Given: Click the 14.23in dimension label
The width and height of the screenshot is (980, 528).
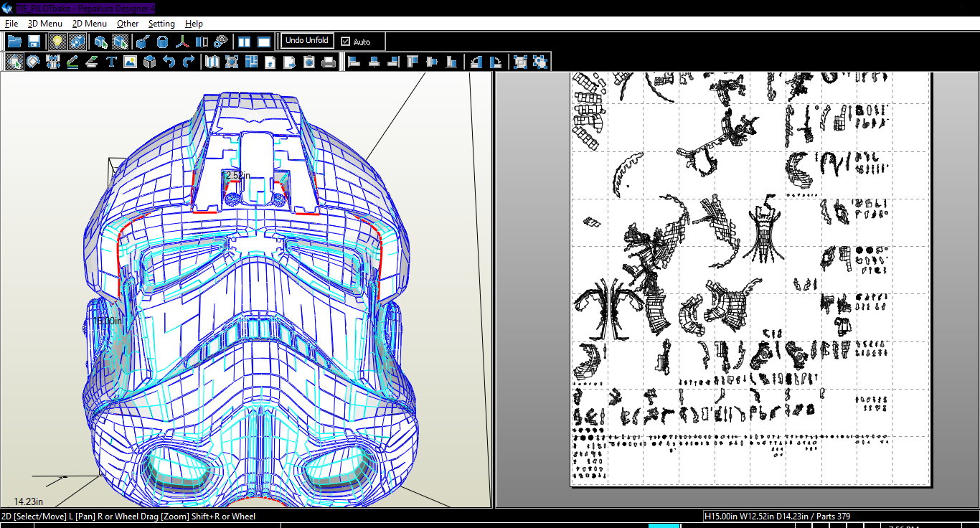Looking at the screenshot, I should pos(29,501).
